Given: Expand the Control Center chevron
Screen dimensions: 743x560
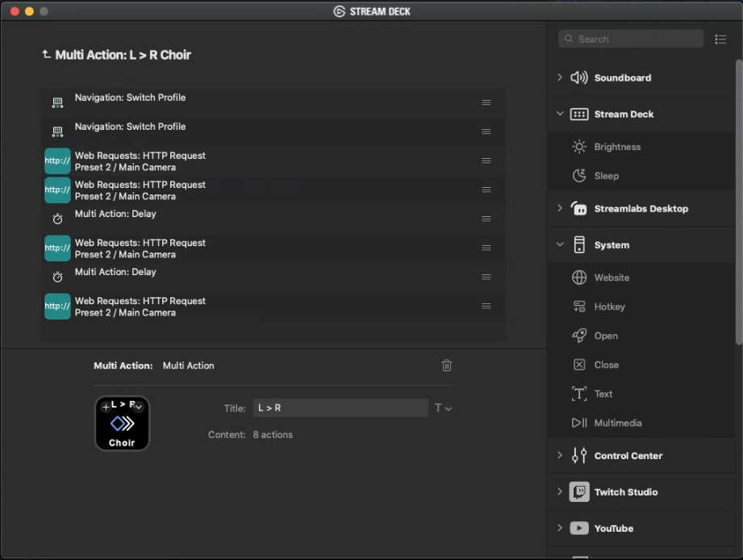Looking at the screenshot, I should 560,455.
